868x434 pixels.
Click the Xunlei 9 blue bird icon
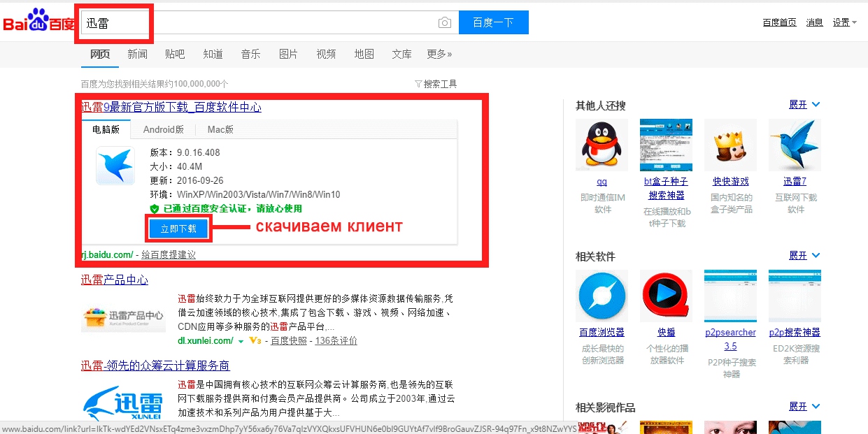pos(115,166)
